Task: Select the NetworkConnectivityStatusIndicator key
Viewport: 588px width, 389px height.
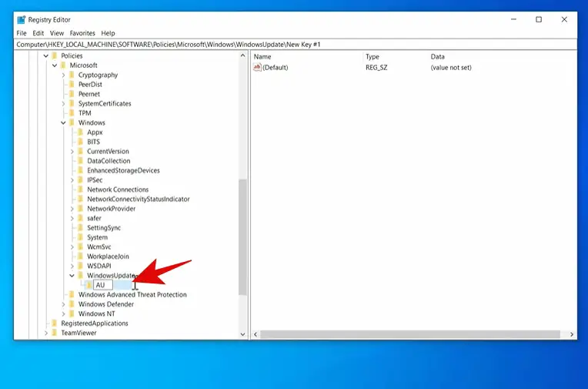Action: click(x=139, y=199)
